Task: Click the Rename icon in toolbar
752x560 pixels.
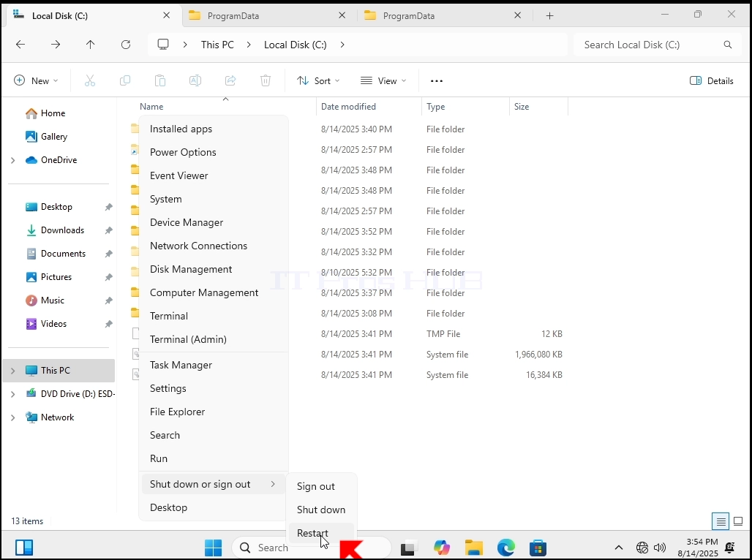Action: [x=195, y=80]
